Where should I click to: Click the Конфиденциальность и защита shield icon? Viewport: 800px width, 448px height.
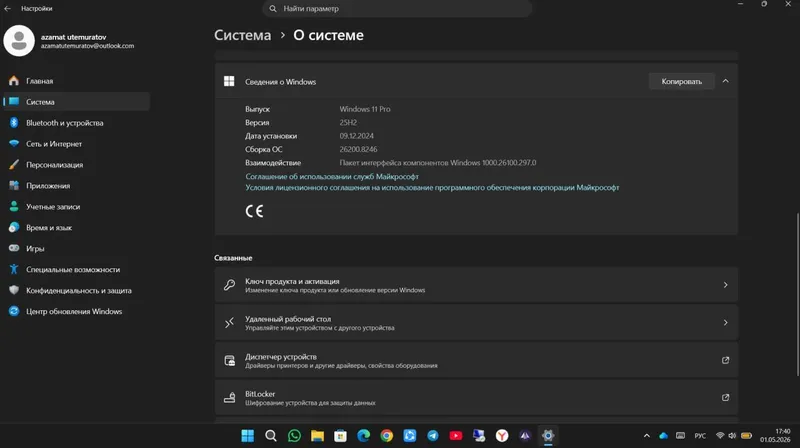[x=14, y=290]
